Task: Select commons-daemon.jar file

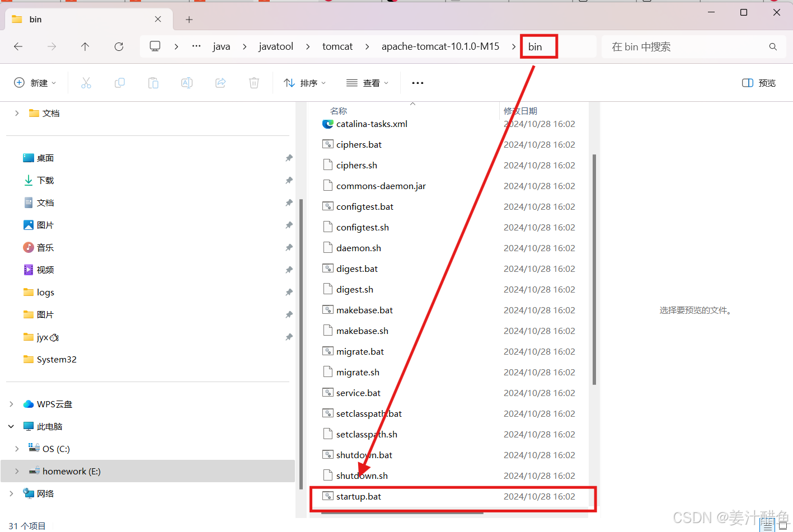Action: (x=381, y=186)
